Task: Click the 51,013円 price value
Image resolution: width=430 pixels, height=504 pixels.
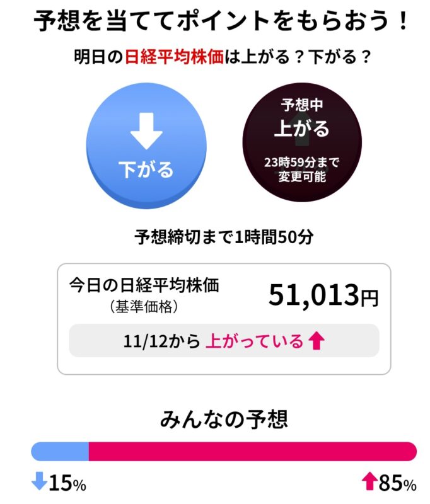Action: (323, 295)
